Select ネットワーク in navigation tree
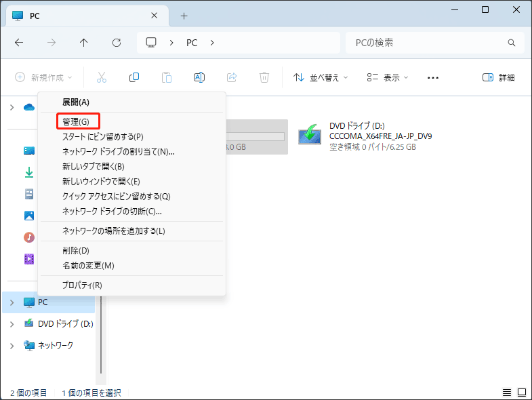532x400 pixels. point(49,346)
